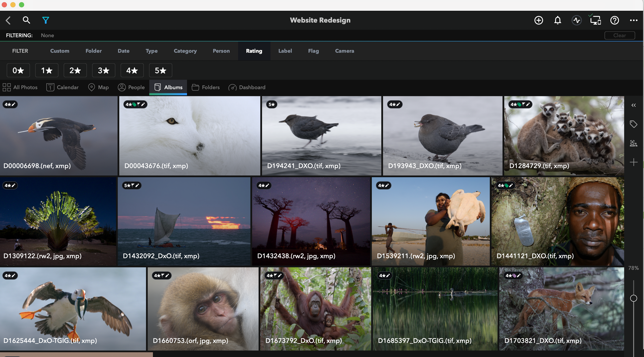This screenshot has width=644, height=357.
Task: Filter by 1 star rating
Action: pyautogui.click(x=47, y=70)
